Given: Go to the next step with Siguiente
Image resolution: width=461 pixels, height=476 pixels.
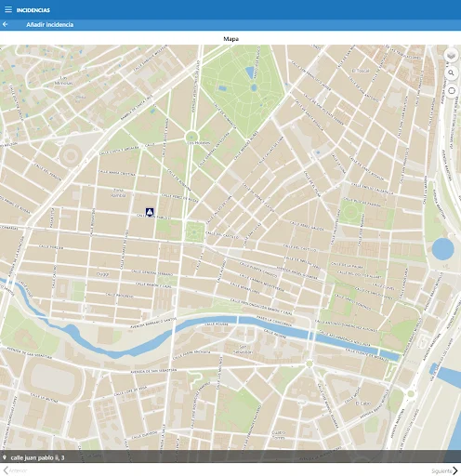Looking at the screenshot, I should pyautogui.click(x=444, y=470).
